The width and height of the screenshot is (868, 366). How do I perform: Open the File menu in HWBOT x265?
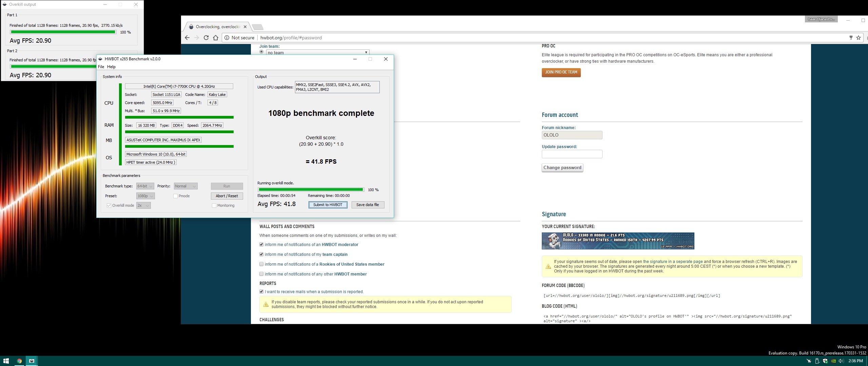(101, 67)
